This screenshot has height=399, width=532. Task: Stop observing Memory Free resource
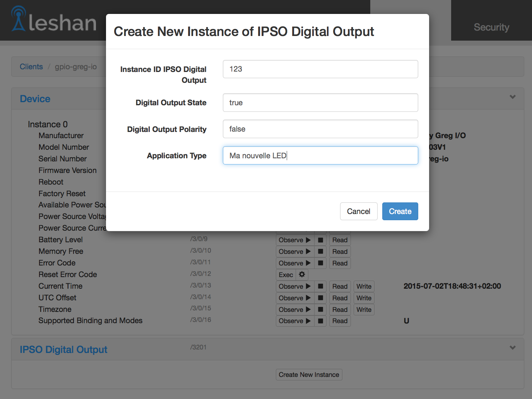(x=320, y=252)
